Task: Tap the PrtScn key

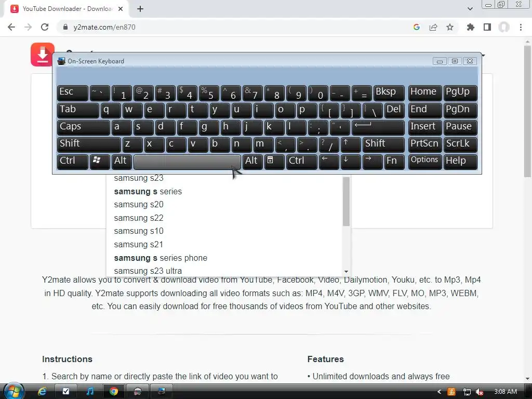Action: coord(425,144)
